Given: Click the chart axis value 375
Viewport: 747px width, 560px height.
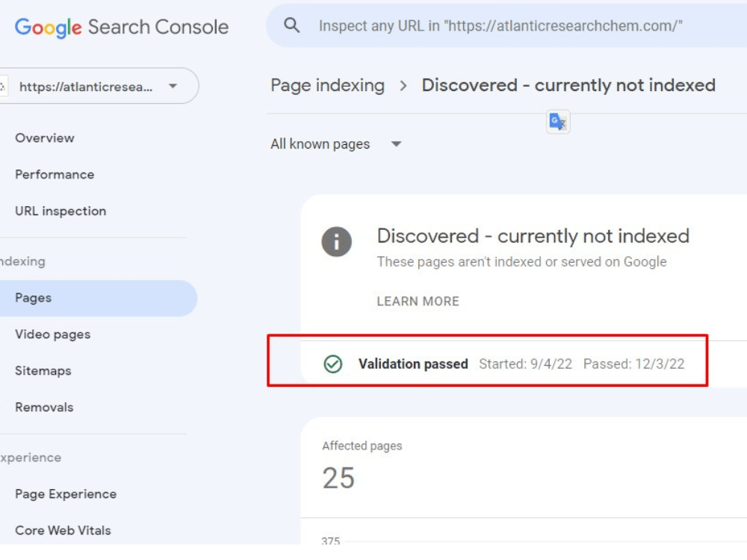Looking at the screenshot, I should [x=331, y=541].
